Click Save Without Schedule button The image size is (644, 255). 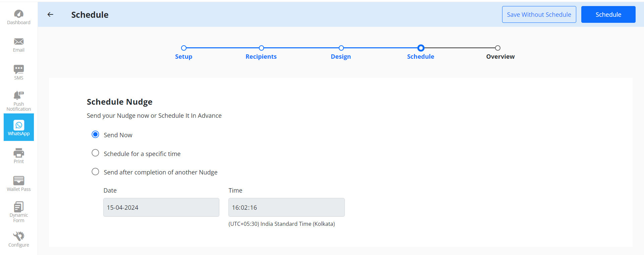(539, 14)
